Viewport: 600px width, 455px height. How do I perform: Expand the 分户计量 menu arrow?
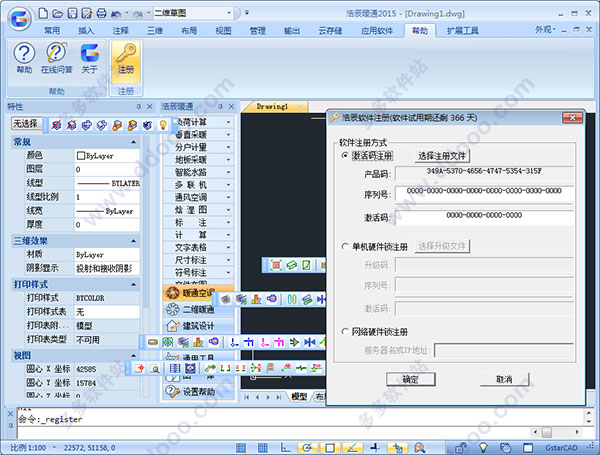pos(228,147)
